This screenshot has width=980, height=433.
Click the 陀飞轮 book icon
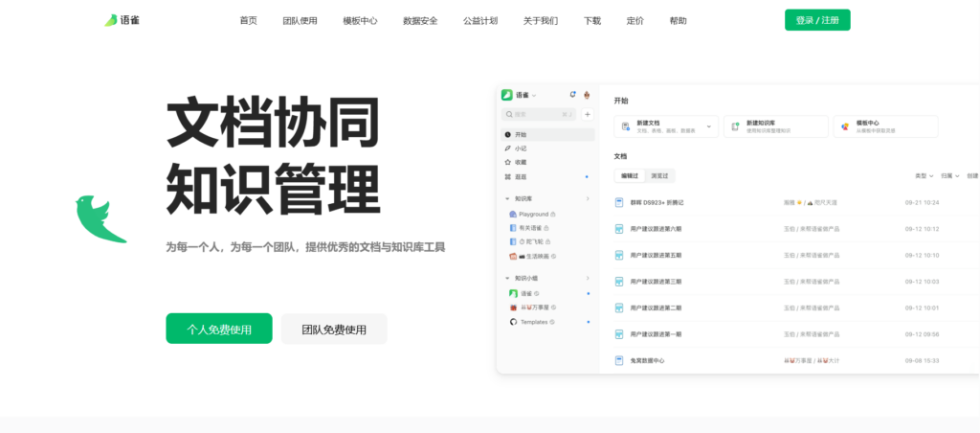tap(513, 241)
